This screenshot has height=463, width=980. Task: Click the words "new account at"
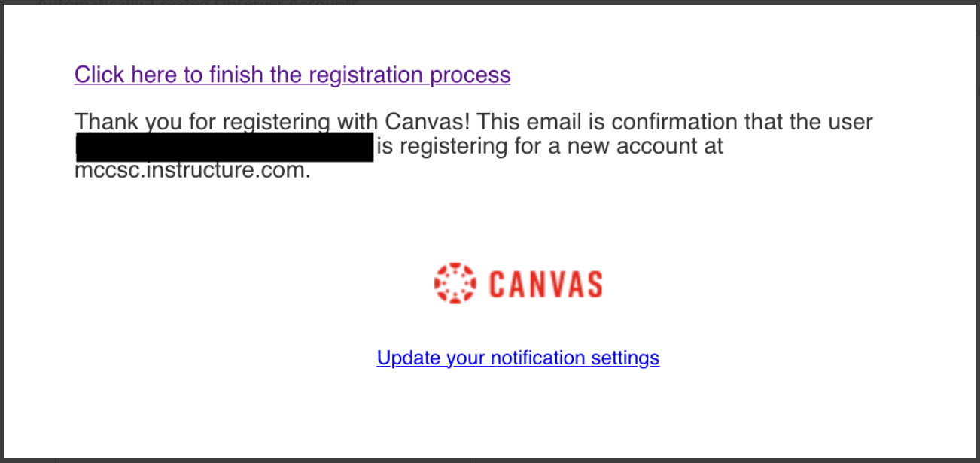point(645,146)
